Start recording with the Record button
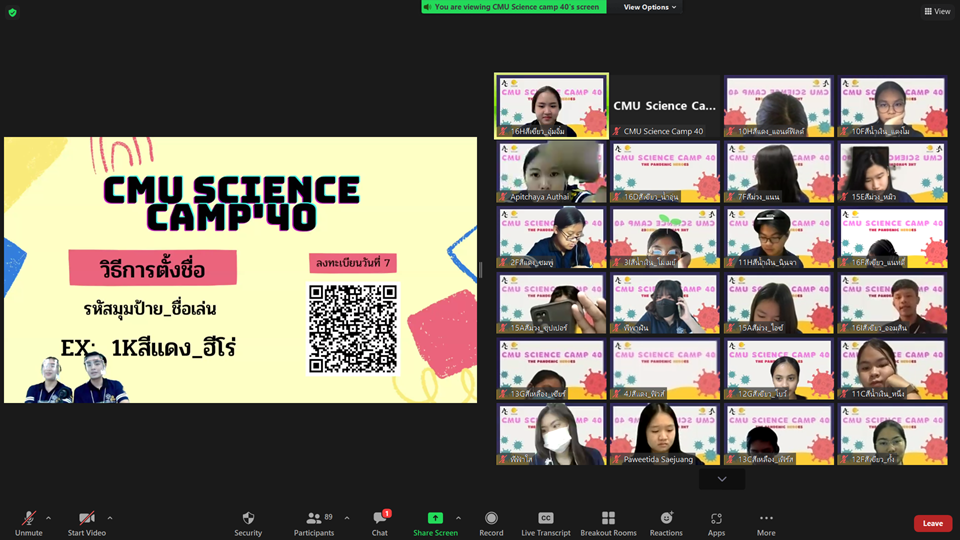Viewport: 960px width, 540px height. (491, 522)
